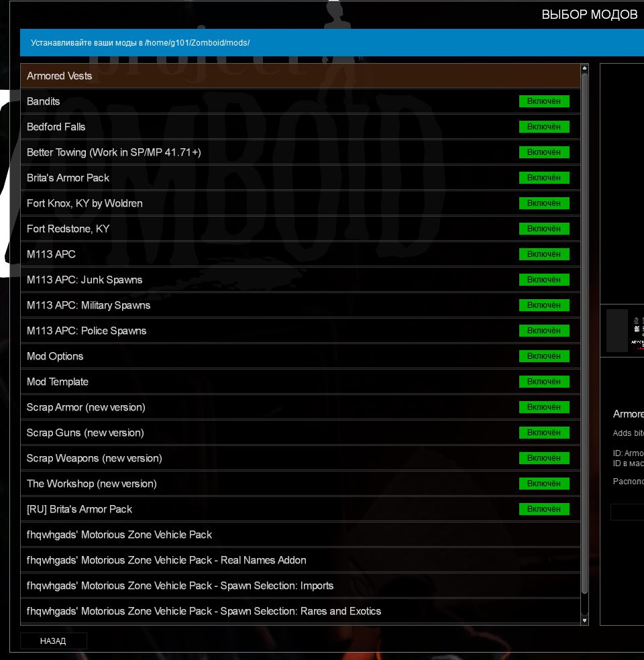Select the Armored Vests mod entry
The height and width of the screenshot is (660, 644).
pyautogui.click(x=60, y=76)
